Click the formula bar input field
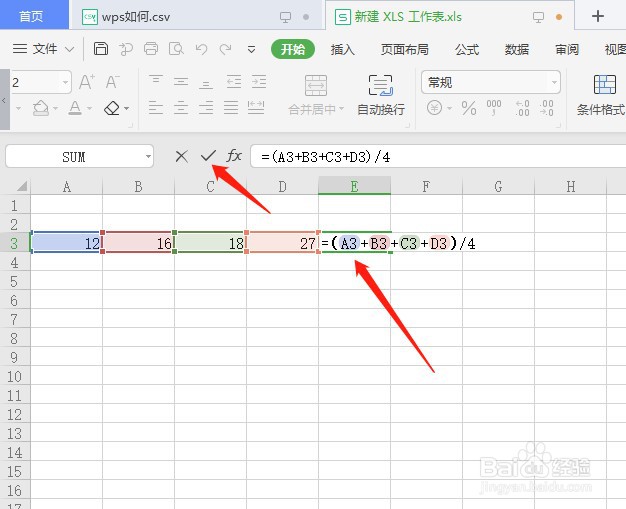This screenshot has height=509, width=626. pyautogui.click(x=438, y=156)
